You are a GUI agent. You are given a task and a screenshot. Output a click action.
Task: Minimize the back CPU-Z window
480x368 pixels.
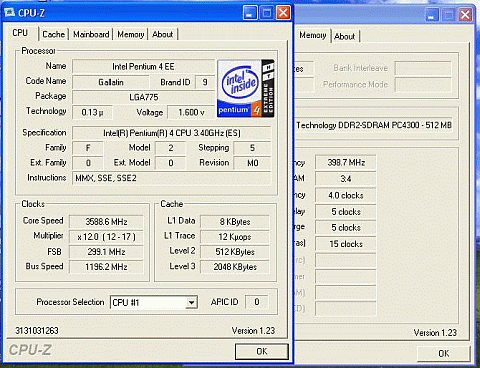point(432,15)
